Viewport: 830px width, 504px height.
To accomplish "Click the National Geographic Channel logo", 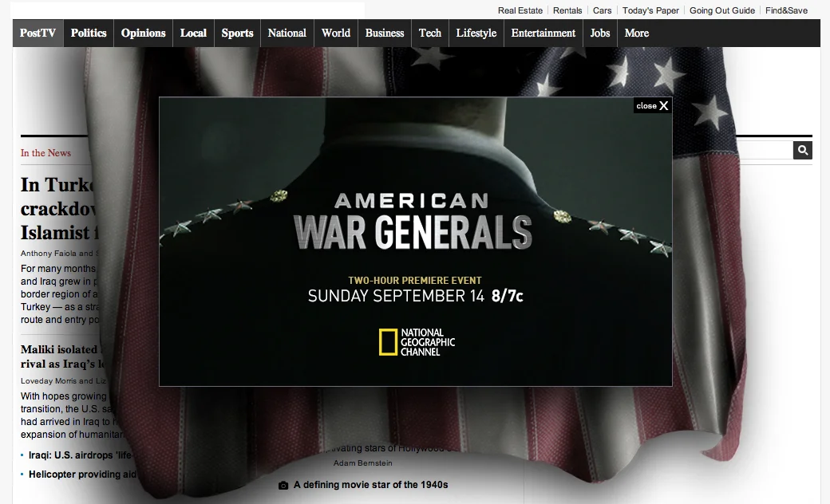I will tap(417, 342).
